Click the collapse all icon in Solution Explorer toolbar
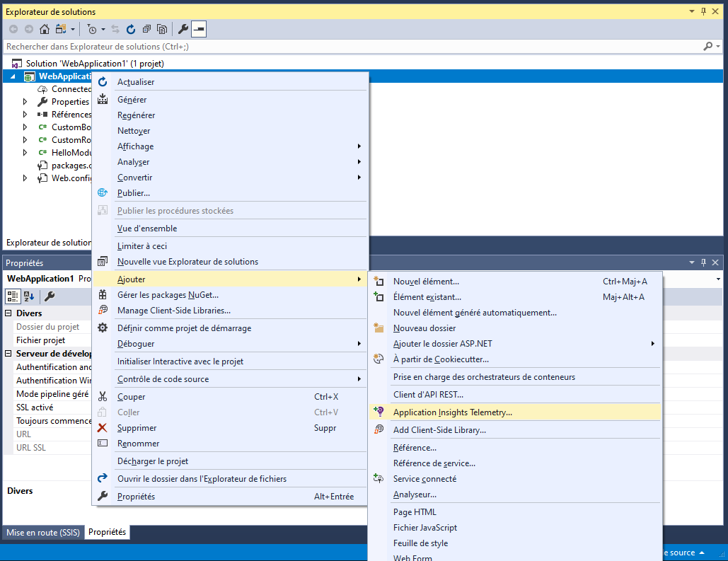Viewport: 728px width, 561px height. tap(146, 29)
